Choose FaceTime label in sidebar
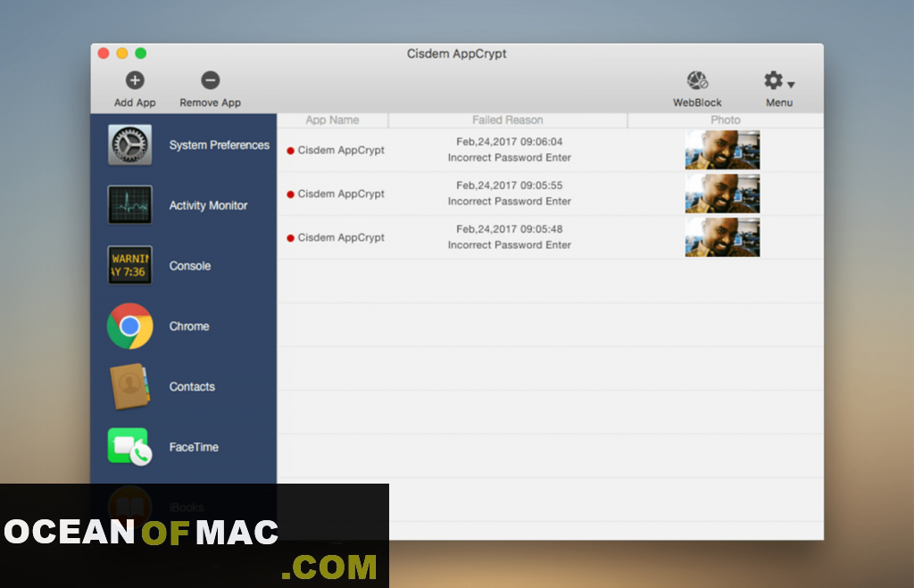 tap(194, 447)
